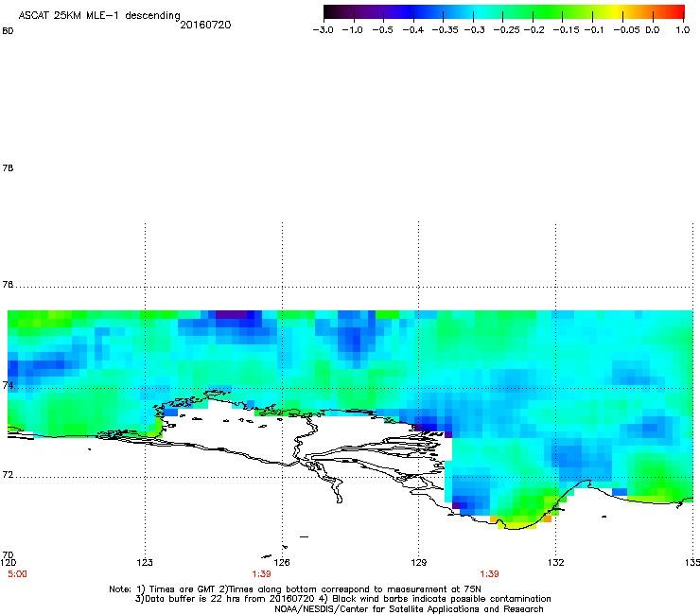Click the -0.5 color scale label

pyautogui.click(x=382, y=30)
